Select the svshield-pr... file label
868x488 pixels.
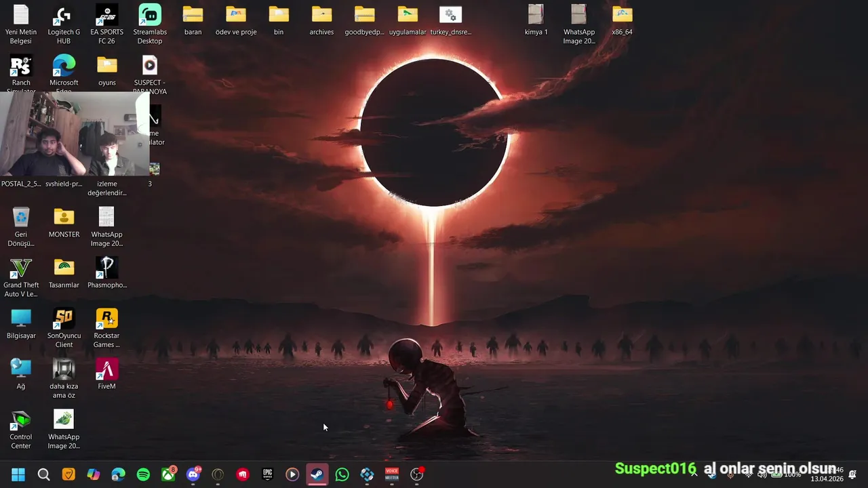click(64, 184)
